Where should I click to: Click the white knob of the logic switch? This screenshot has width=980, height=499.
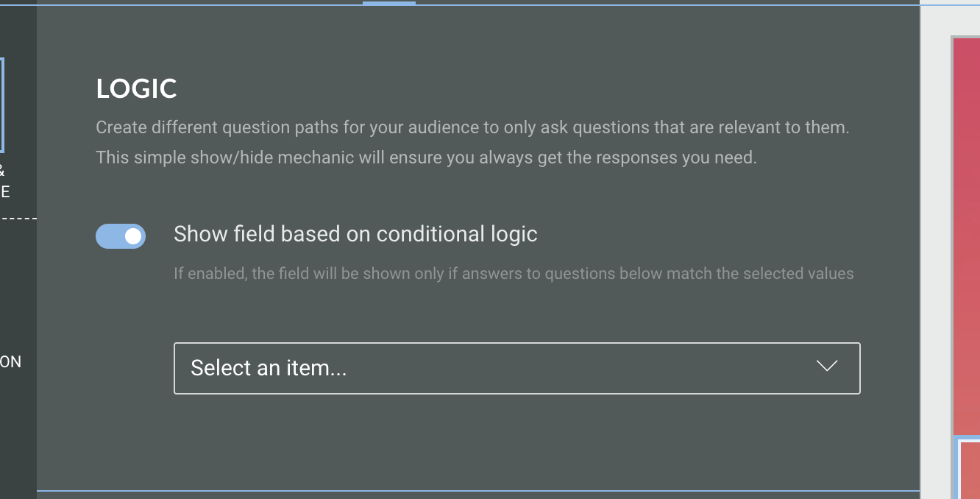(133, 236)
